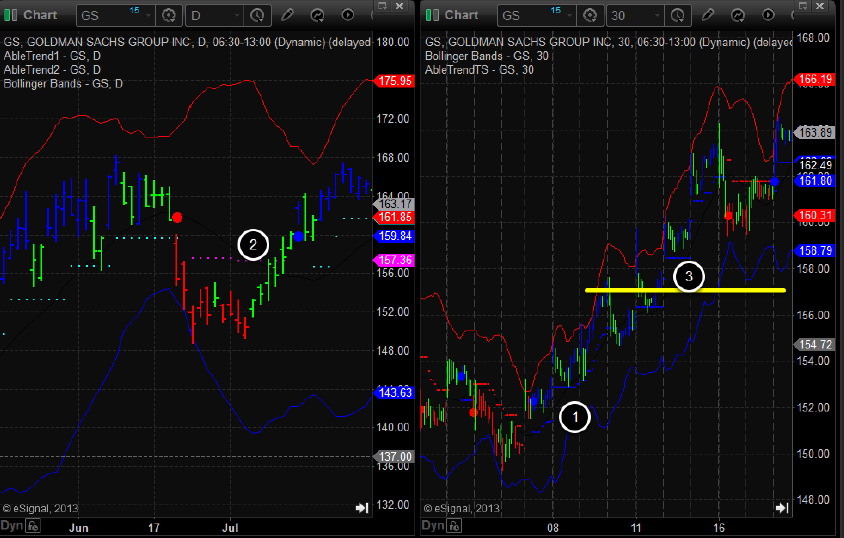This screenshot has height=538, width=844.
Task: Click the red 161.85 price label
Action: [x=394, y=217]
